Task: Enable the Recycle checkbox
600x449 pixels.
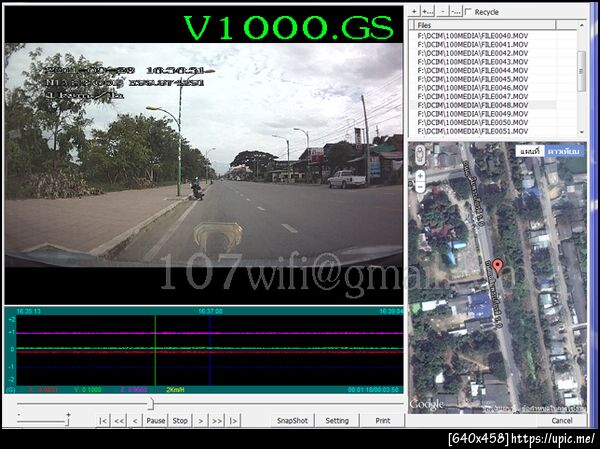Action: [x=468, y=12]
